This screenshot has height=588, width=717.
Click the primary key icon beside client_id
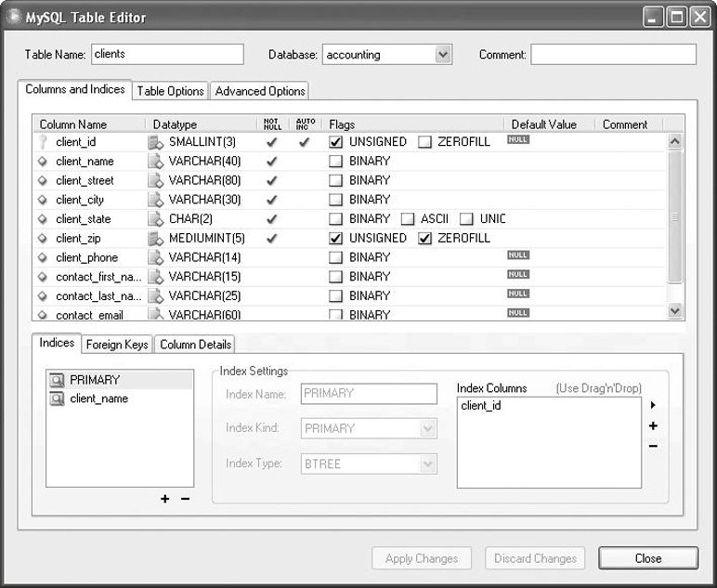coord(43,142)
